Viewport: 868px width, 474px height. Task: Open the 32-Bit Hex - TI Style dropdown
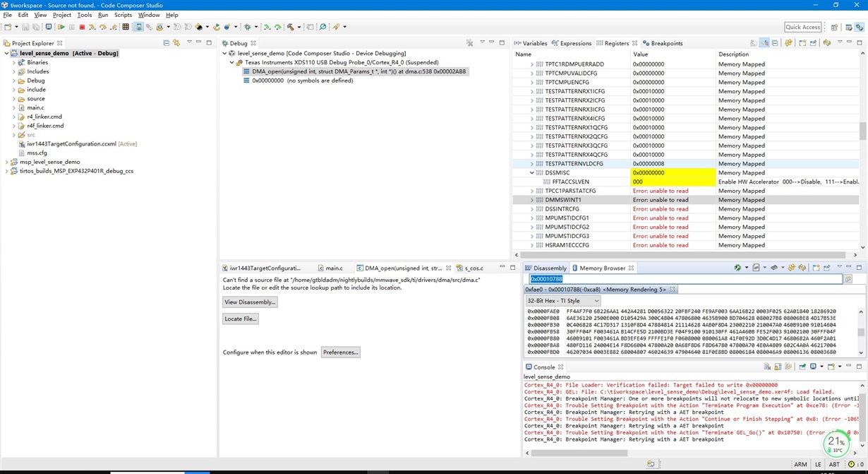562,301
